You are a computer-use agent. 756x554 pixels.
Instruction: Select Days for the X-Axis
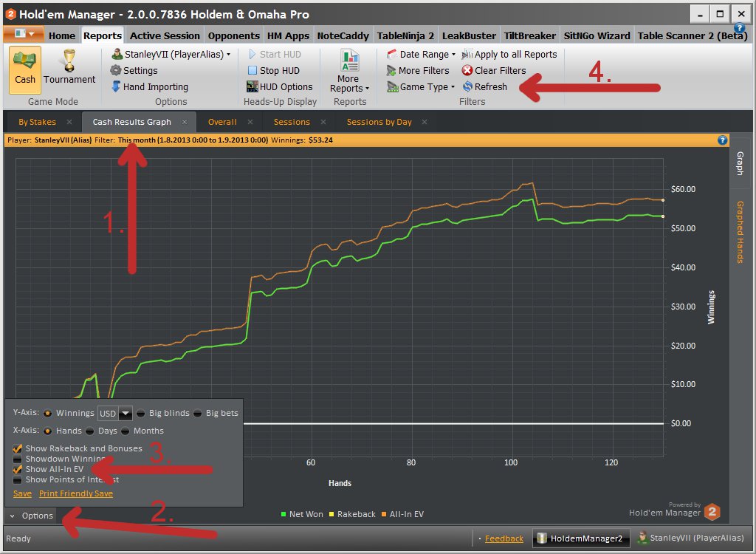(x=89, y=431)
